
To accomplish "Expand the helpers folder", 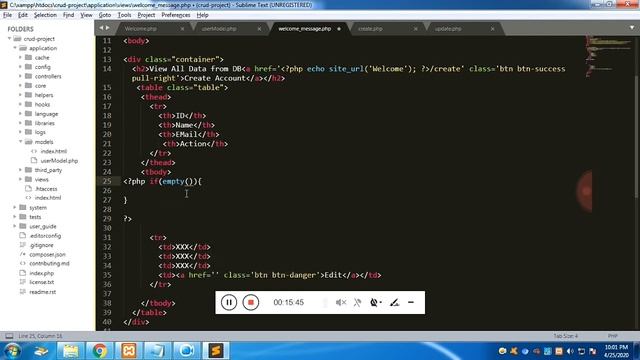I will (x=20, y=95).
